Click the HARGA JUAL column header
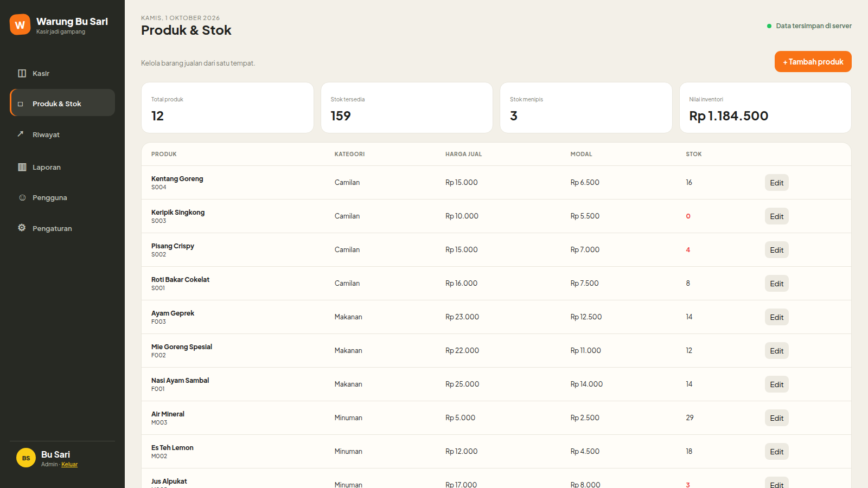868x488 pixels. point(463,154)
